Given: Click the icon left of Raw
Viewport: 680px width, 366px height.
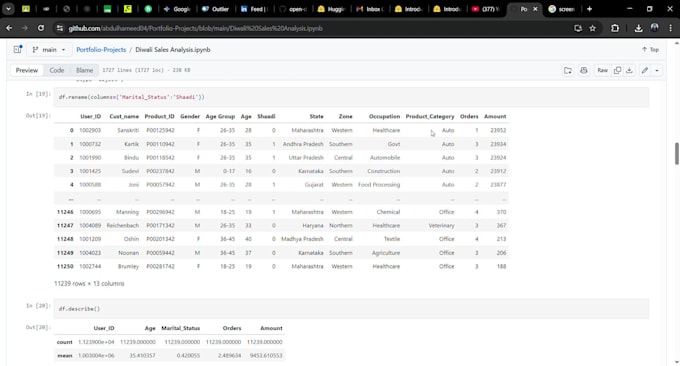Looking at the screenshot, I should click(x=584, y=70).
